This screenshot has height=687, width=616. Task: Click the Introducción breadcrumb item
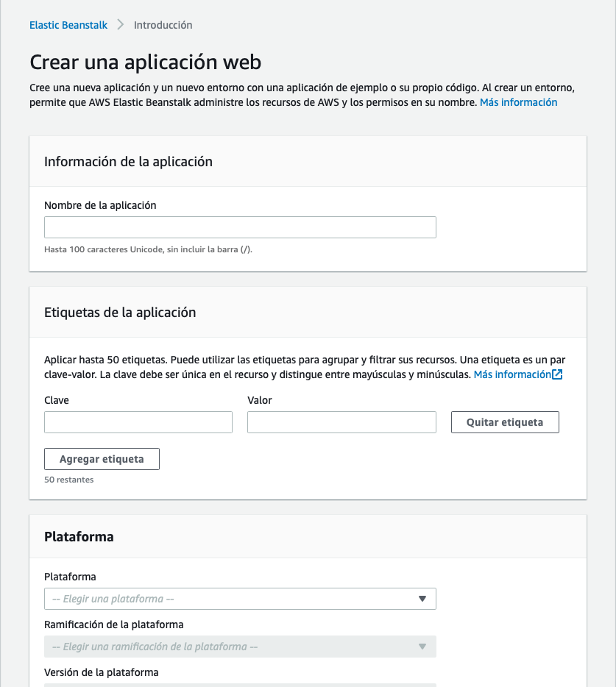pyautogui.click(x=163, y=26)
